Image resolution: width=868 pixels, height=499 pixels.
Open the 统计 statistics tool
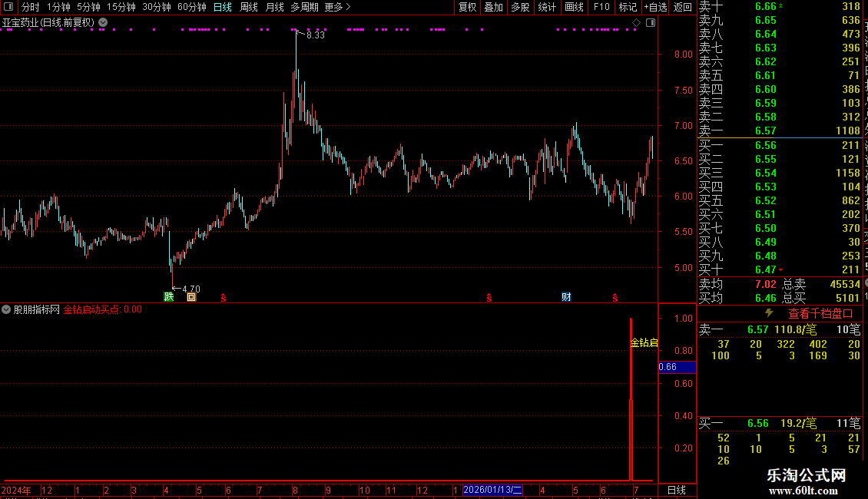[547, 7]
